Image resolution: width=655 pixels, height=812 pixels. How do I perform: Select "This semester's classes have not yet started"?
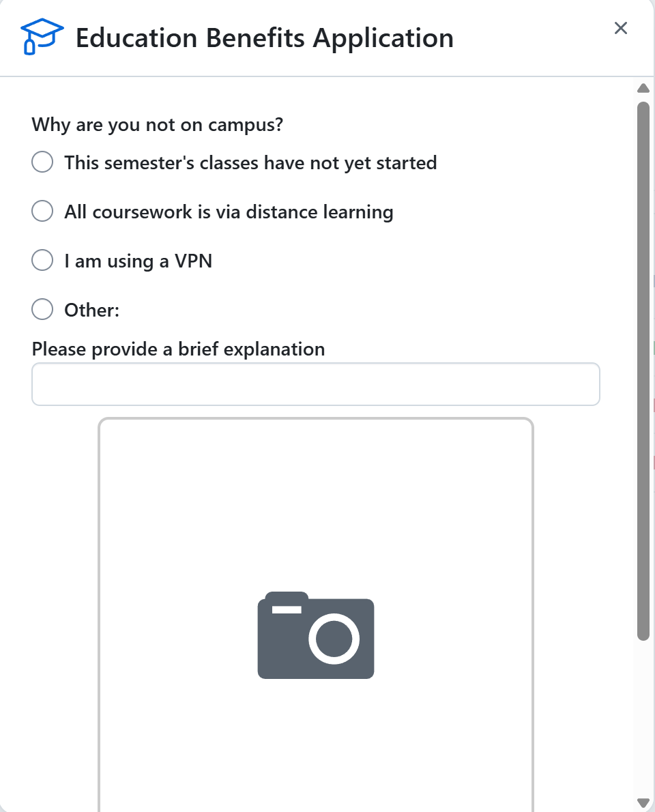click(42, 162)
